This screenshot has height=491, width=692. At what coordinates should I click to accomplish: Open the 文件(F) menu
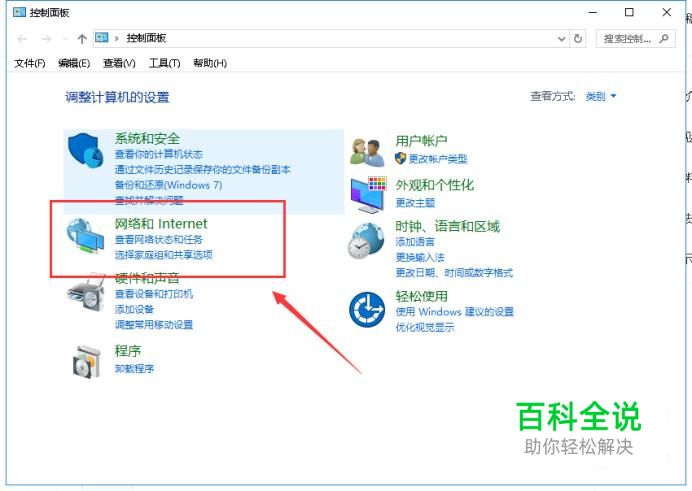click(x=30, y=63)
